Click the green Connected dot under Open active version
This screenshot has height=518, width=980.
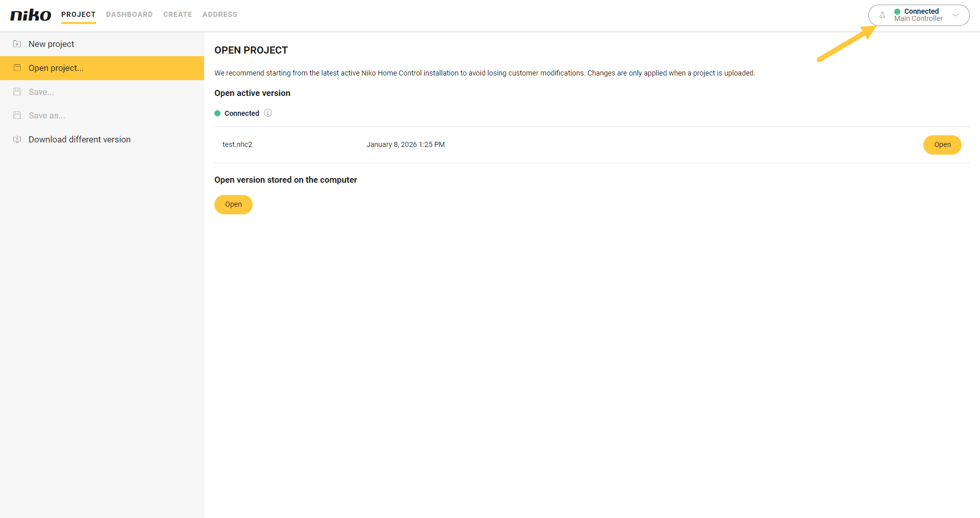pyautogui.click(x=217, y=113)
